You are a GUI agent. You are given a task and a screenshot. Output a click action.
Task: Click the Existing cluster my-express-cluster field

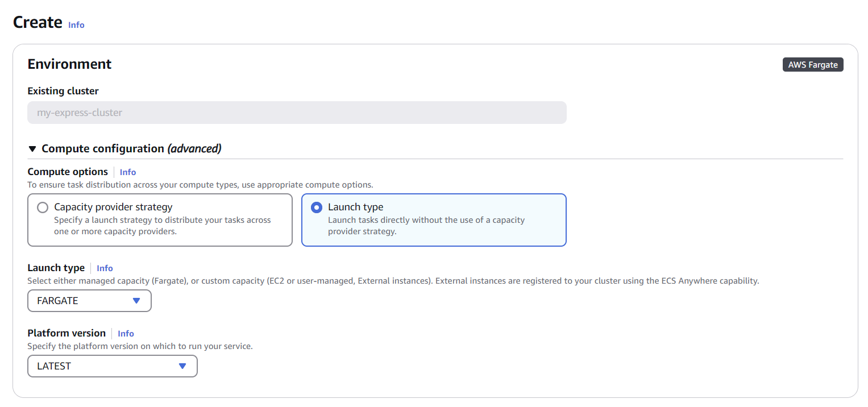297,113
